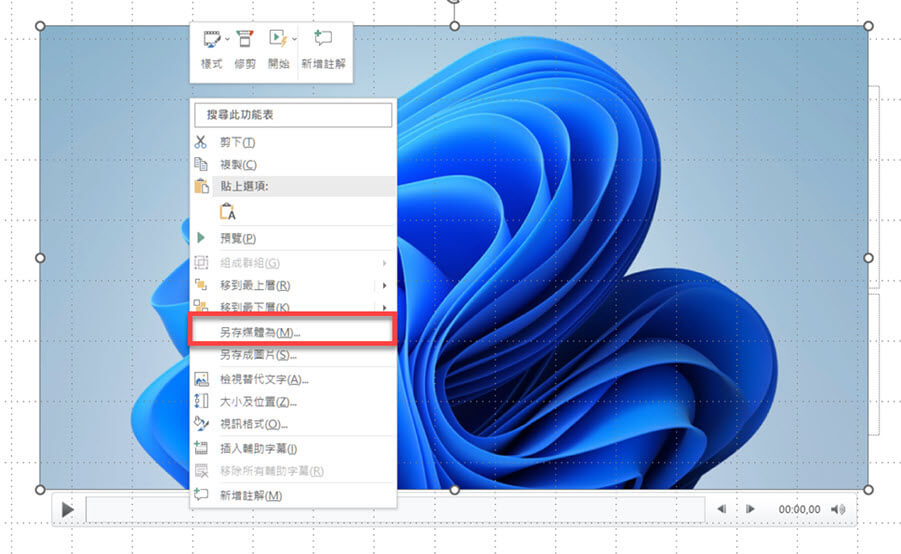Click the volume speaker icon
The width and height of the screenshot is (901, 554).
click(x=838, y=509)
